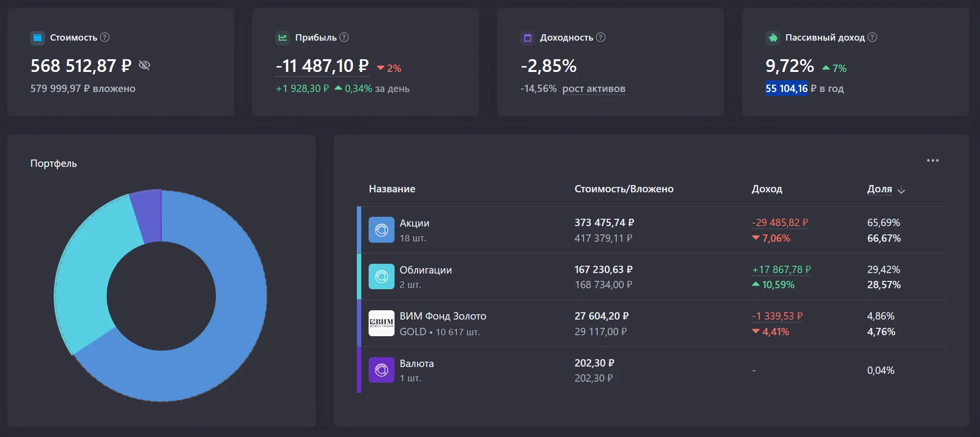Screen dimensions: 980x437
Task: Click the 9,72% passive income value
Action: click(x=790, y=66)
